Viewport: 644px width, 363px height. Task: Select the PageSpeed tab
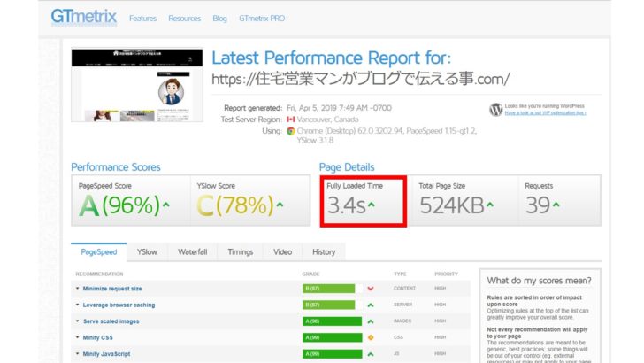98,252
